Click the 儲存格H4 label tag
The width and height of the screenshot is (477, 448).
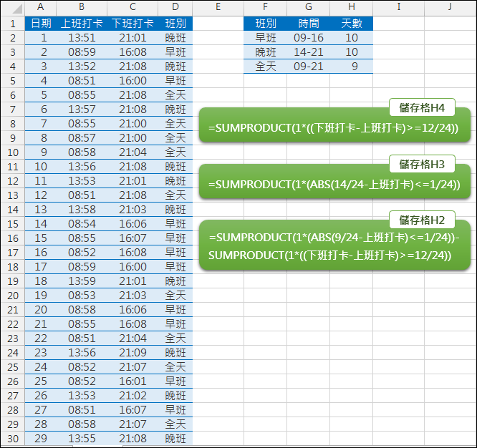(x=422, y=107)
